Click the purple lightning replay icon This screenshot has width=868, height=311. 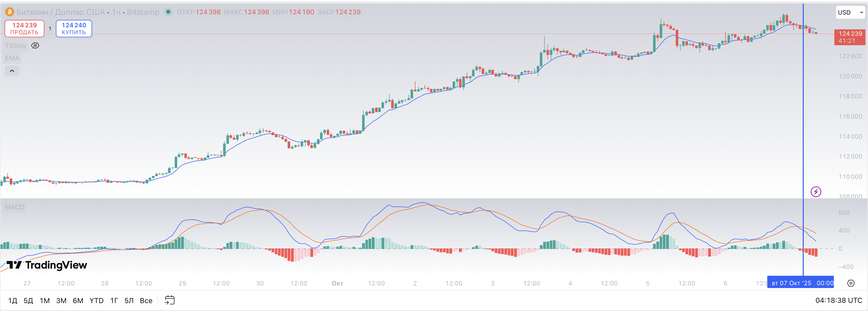pyautogui.click(x=815, y=192)
